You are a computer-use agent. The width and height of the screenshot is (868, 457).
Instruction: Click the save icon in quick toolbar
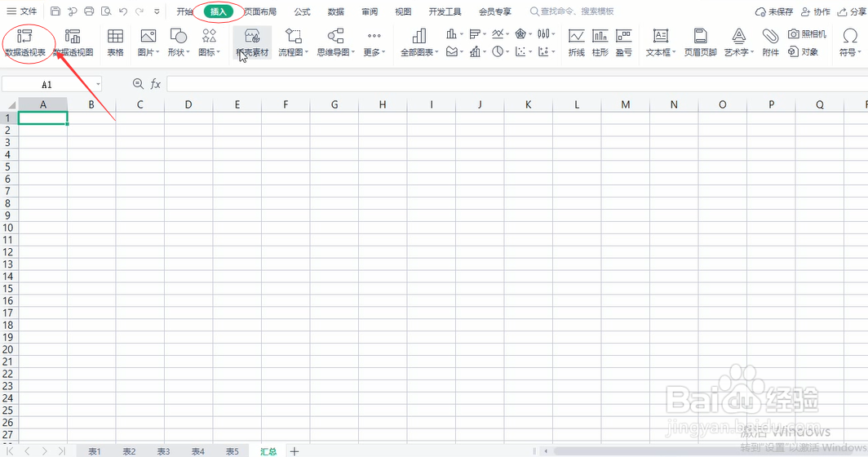55,11
